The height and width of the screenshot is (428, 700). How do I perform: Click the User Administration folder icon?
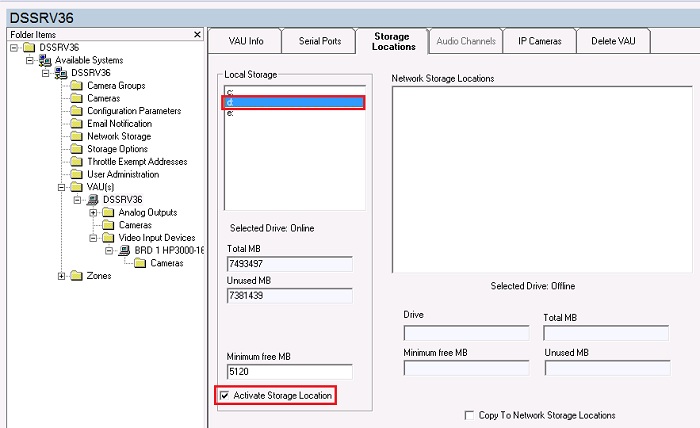77,174
